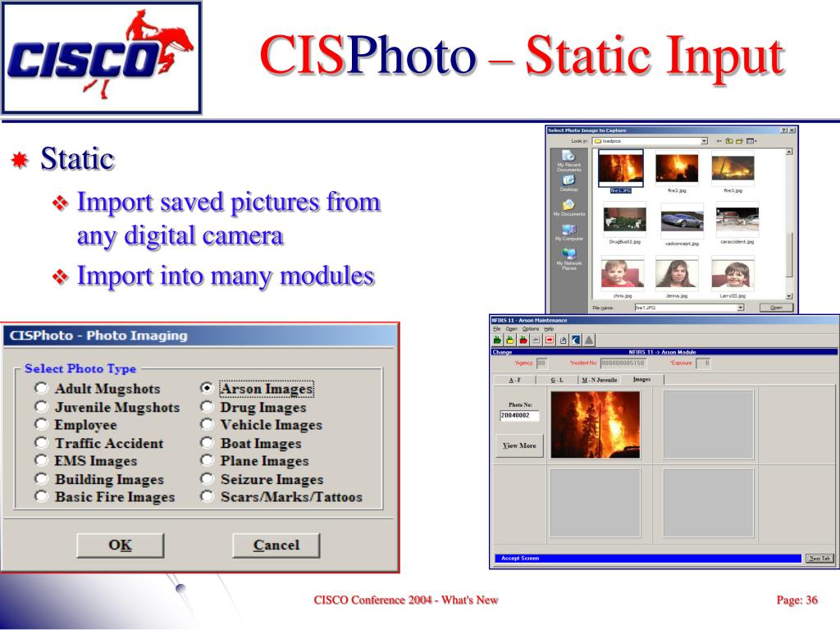This screenshot has height=630, width=840.
Task: Click the document page icon in NFIRS toolbar
Action: pos(563,340)
